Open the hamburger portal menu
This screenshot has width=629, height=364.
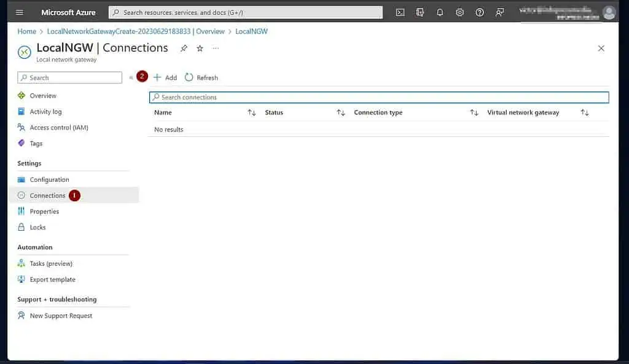coord(20,12)
